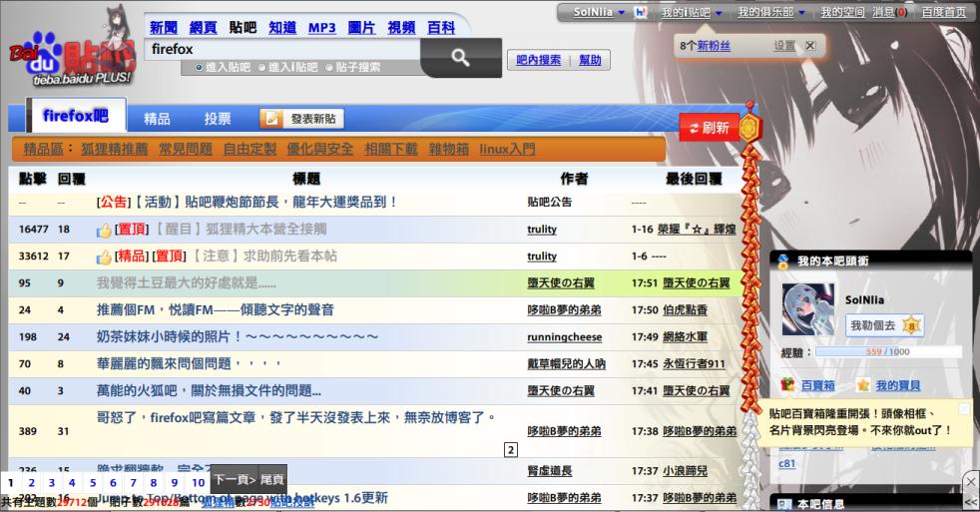The width and height of the screenshot is (980, 512).
Task: Open the c81 link in sidebar
Action: point(786,464)
